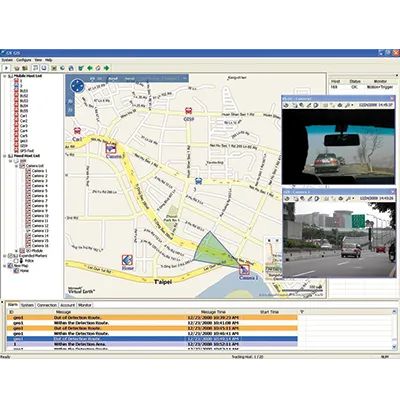
Task: Select BUS1 in the Mobile Host List
Action: point(24,91)
